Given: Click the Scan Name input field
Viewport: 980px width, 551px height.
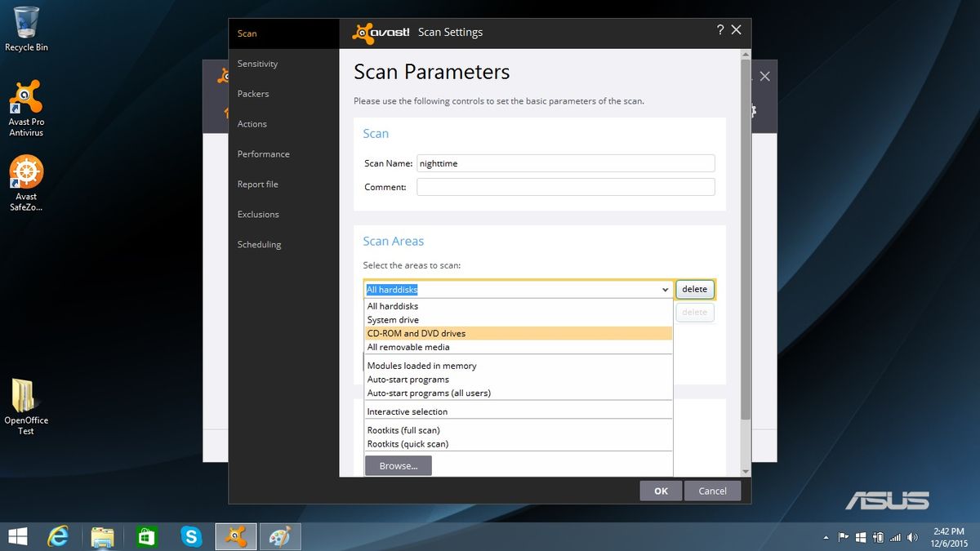Looking at the screenshot, I should tap(565, 163).
